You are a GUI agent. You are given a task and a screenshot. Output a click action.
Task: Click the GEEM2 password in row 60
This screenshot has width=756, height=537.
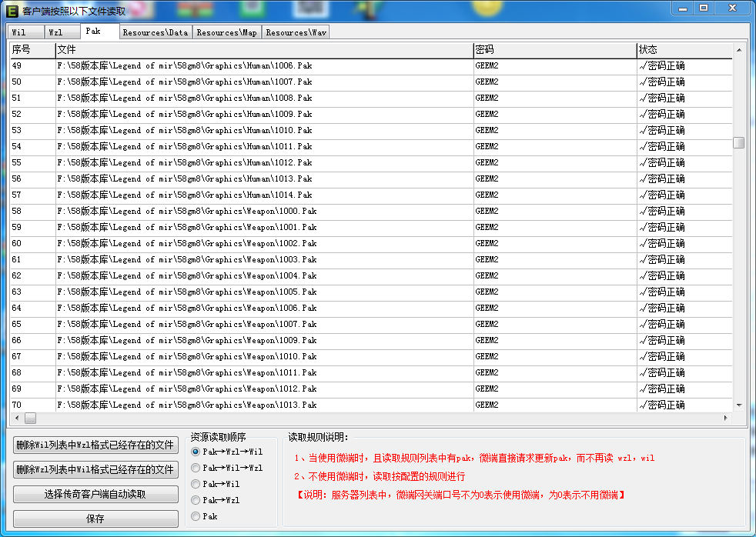487,243
